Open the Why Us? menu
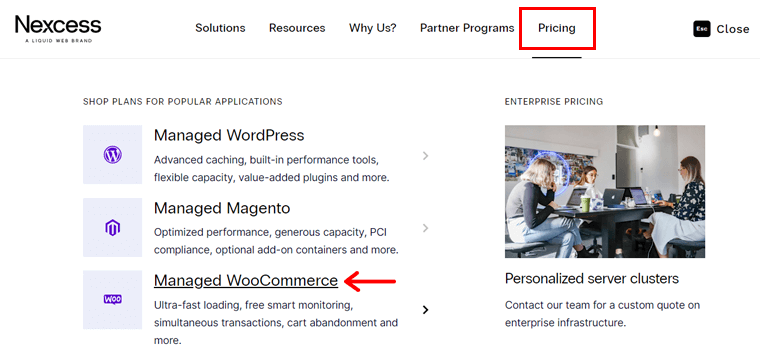The image size is (760, 361). click(373, 28)
